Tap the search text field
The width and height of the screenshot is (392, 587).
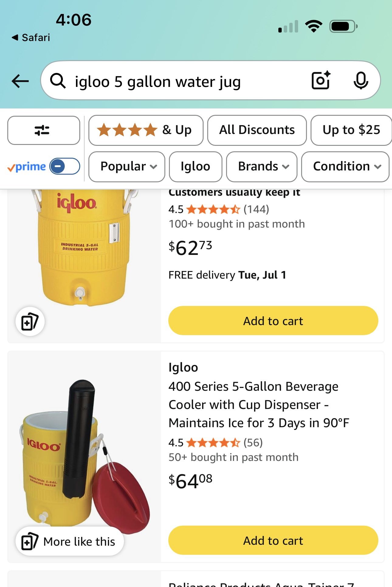point(182,82)
